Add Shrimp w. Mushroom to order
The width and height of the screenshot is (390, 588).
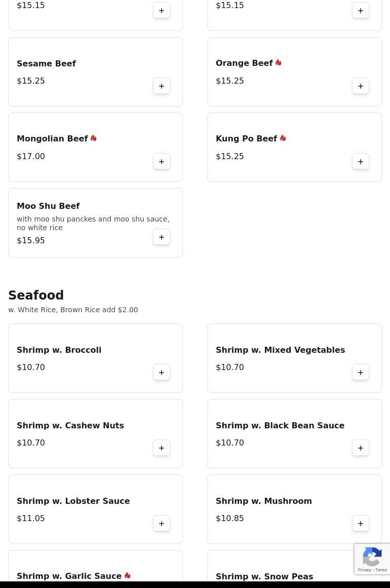pyautogui.click(x=361, y=524)
